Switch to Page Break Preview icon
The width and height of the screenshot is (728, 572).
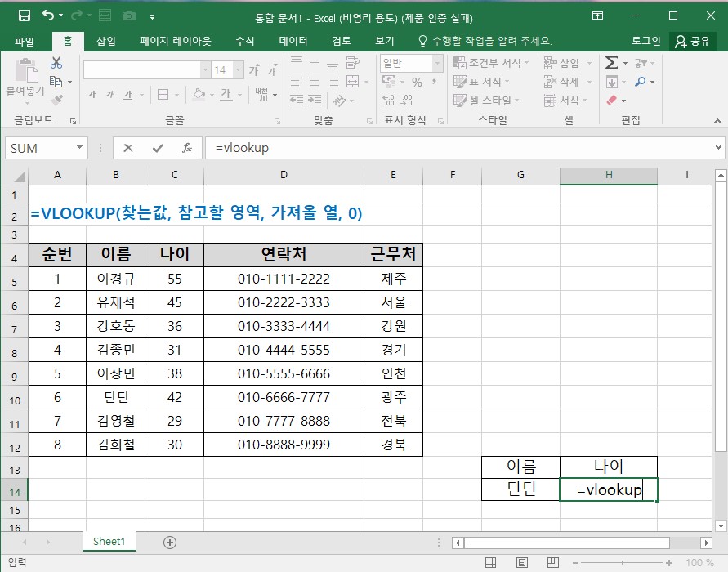(x=552, y=563)
